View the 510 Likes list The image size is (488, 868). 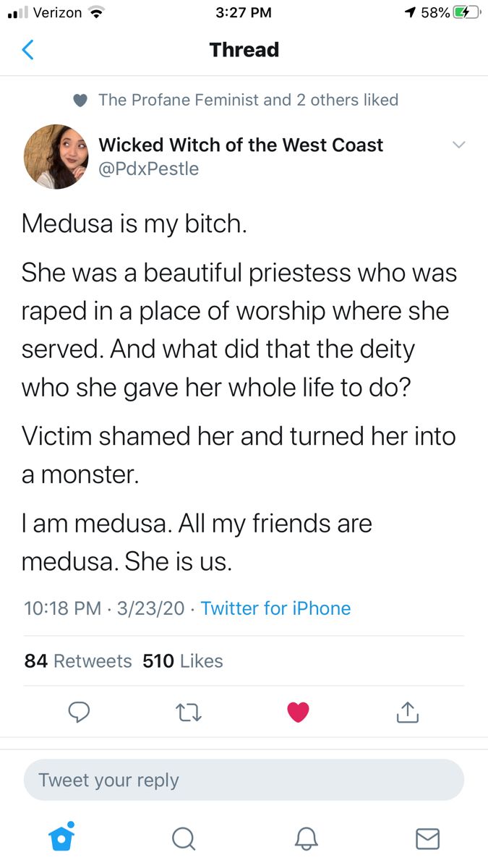[x=183, y=661]
